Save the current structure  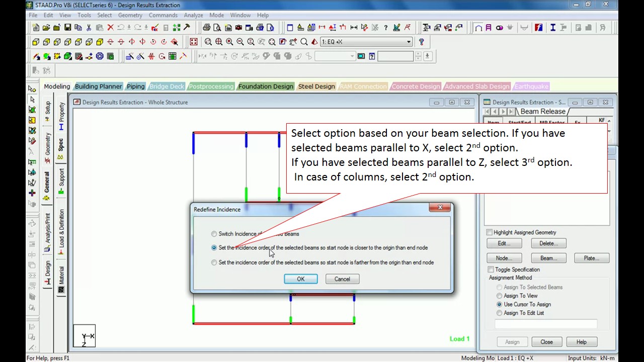[x=67, y=28]
